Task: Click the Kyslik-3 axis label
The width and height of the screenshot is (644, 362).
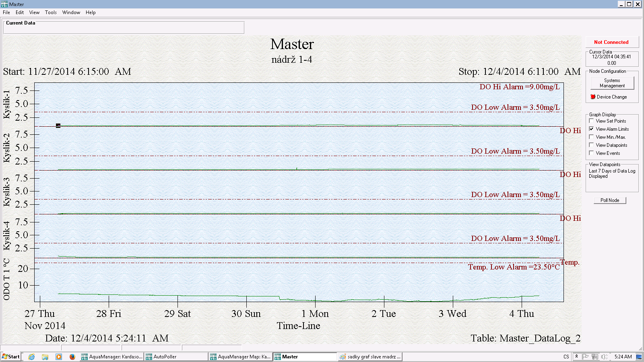Action: (x=6, y=192)
